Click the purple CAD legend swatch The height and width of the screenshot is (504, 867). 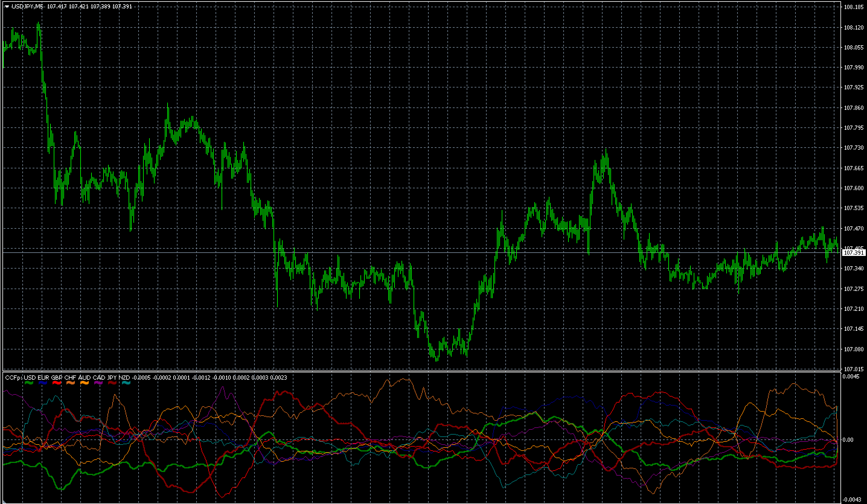tap(98, 383)
